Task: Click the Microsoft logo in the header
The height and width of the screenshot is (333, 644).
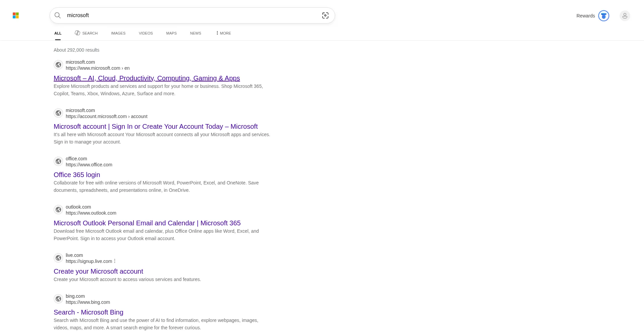Action: pyautogui.click(x=16, y=15)
